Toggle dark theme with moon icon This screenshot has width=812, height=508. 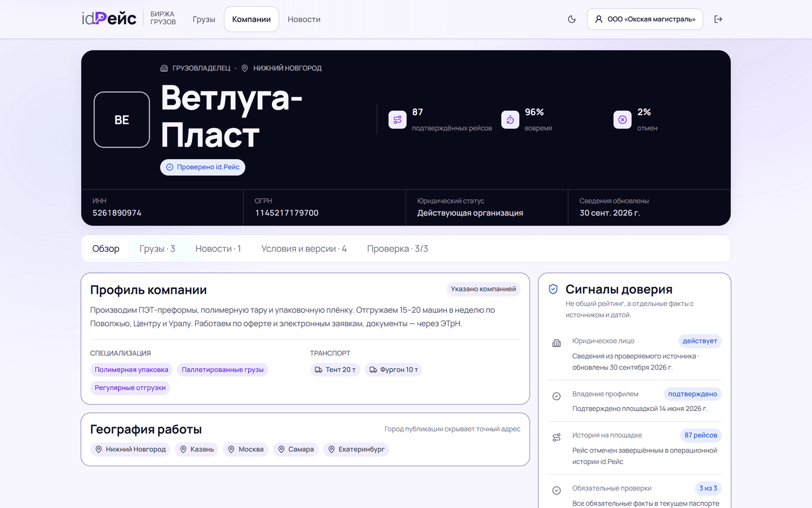point(572,19)
